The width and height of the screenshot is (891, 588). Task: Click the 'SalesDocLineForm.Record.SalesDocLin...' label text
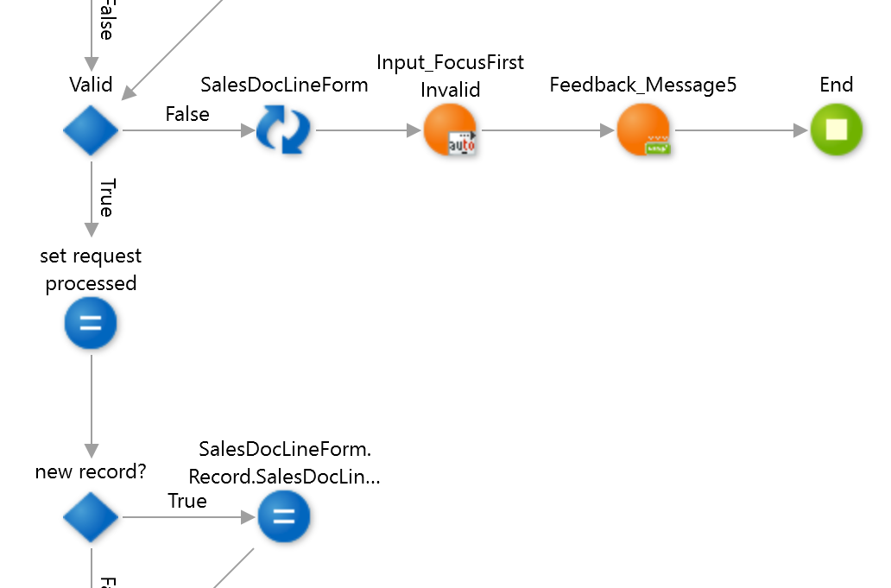tap(284, 463)
